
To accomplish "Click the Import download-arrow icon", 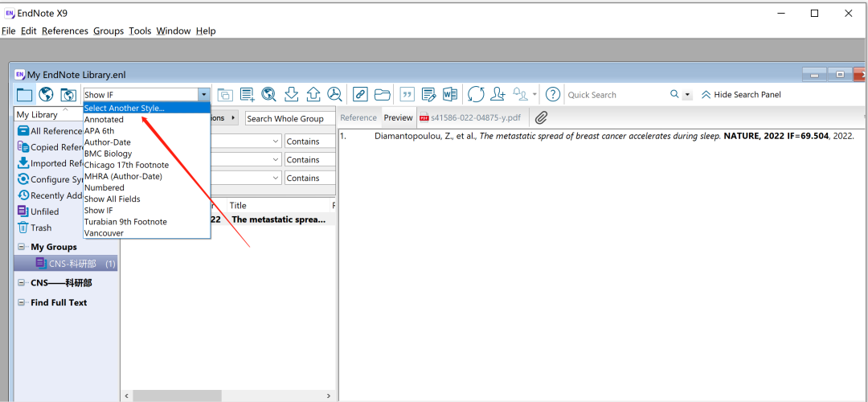I will [x=291, y=95].
